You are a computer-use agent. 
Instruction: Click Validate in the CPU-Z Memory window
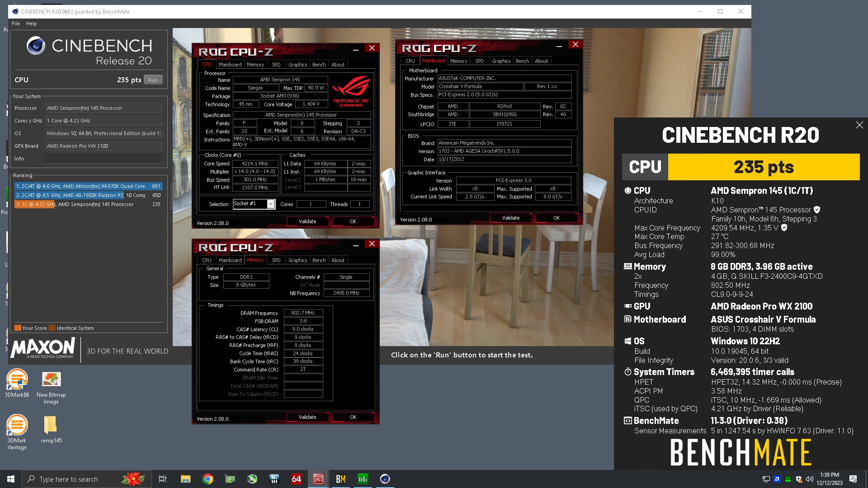point(307,417)
